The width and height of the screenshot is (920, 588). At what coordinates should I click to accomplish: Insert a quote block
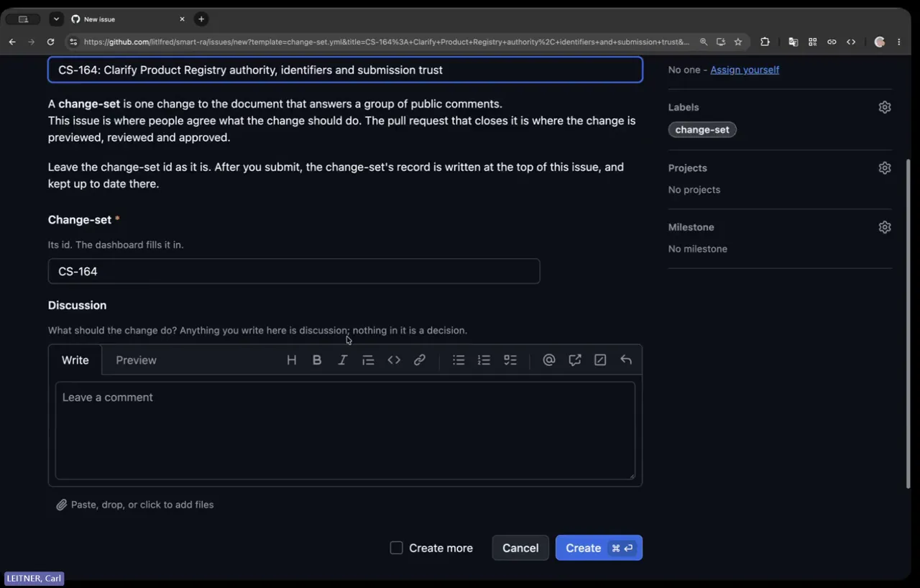coord(368,360)
